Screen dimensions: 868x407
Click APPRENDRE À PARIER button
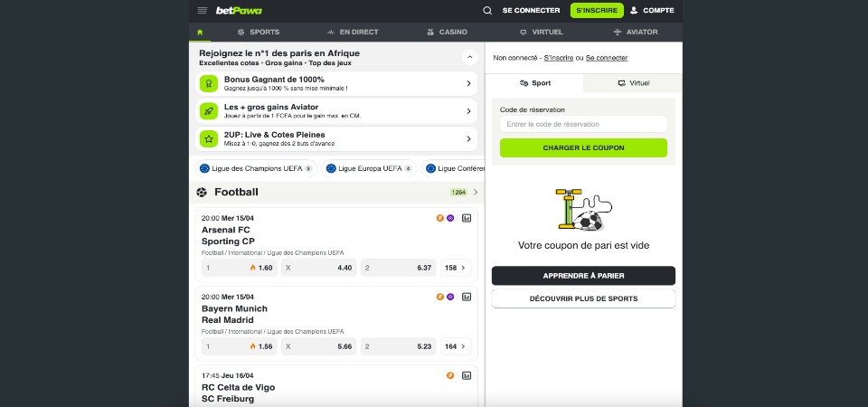point(583,276)
